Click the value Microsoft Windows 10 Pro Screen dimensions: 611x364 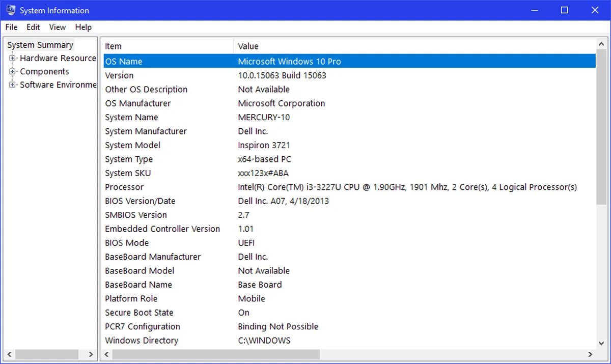click(x=289, y=61)
